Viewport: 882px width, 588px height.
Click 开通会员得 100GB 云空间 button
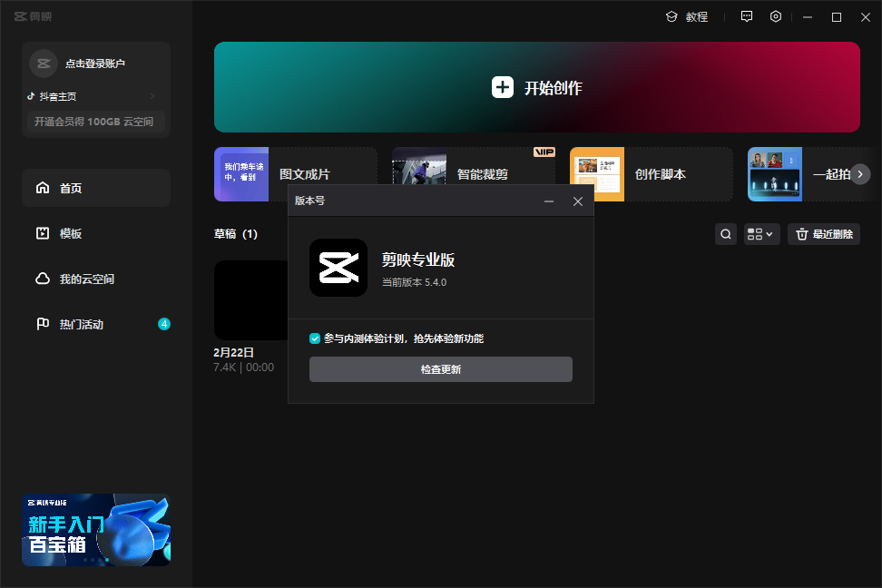tap(96, 122)
